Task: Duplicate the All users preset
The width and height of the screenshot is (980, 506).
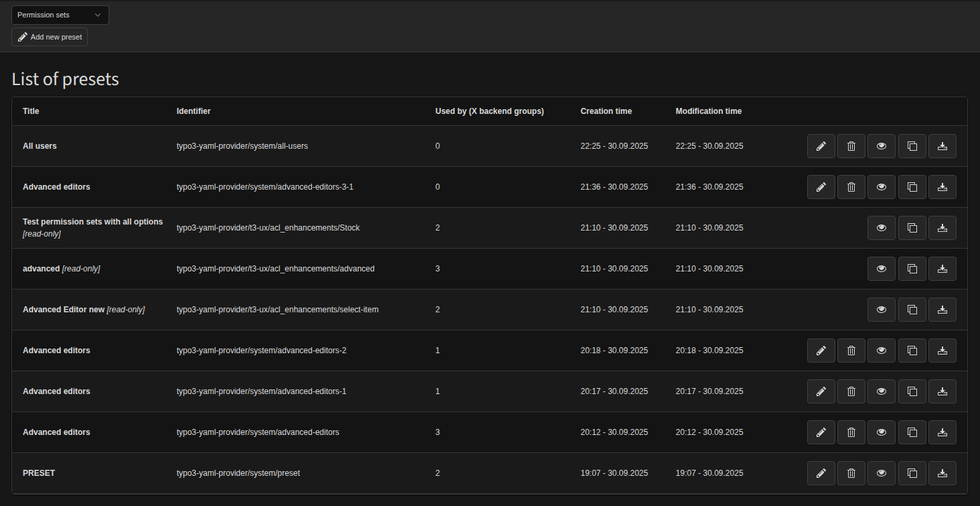Action: click(x=912, y=146)
